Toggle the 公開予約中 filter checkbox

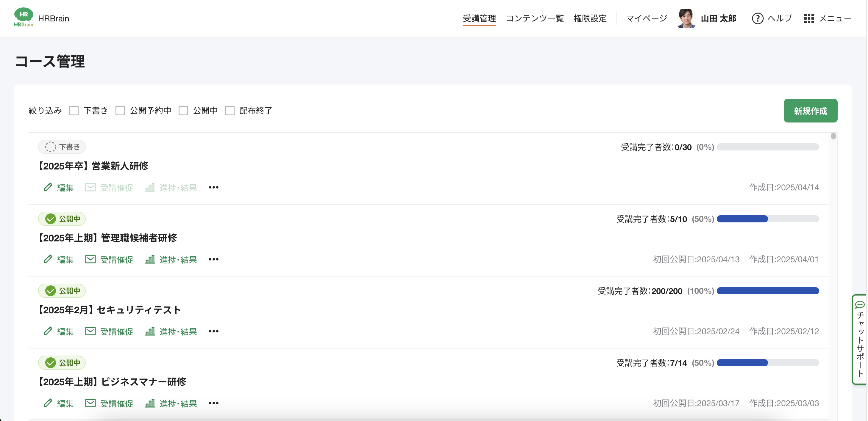pyautogui.click(x=120, y=110)
